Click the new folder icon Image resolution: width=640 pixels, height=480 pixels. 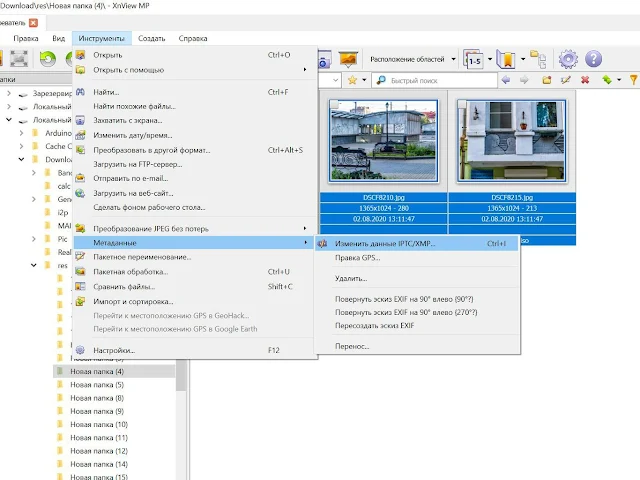pyautogui.click(x=547, y=80)
